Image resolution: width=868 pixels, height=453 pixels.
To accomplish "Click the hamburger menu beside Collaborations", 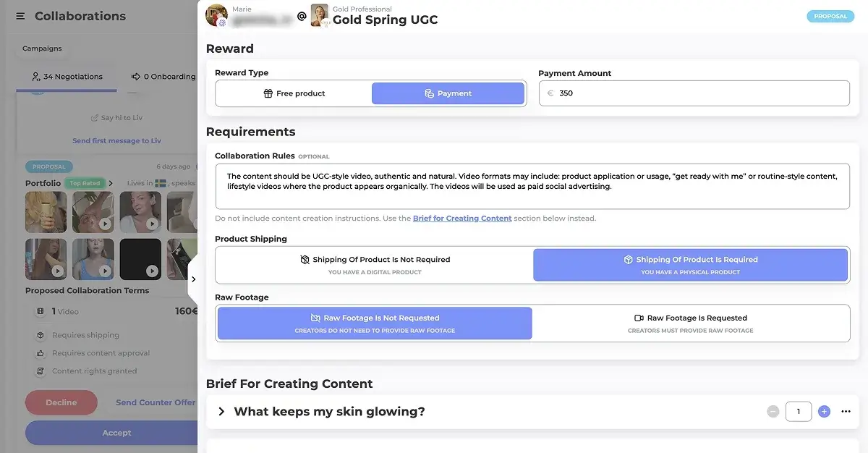I will 20,16.
